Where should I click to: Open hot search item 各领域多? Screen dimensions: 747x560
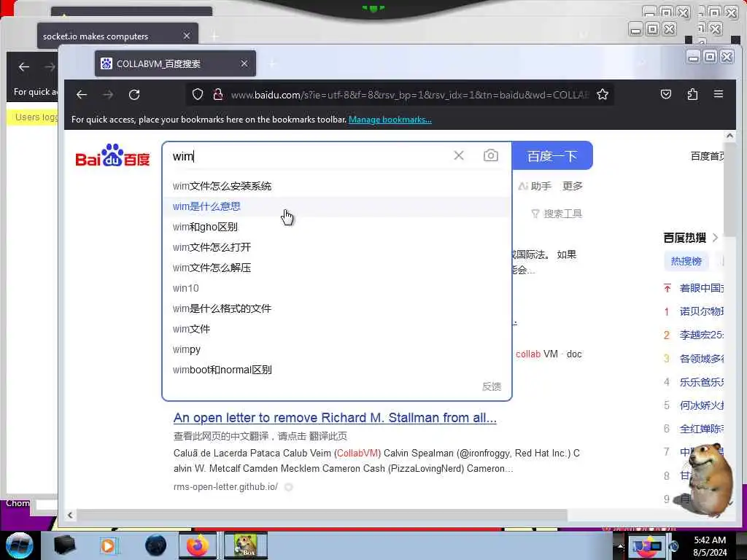pos(701,359)
